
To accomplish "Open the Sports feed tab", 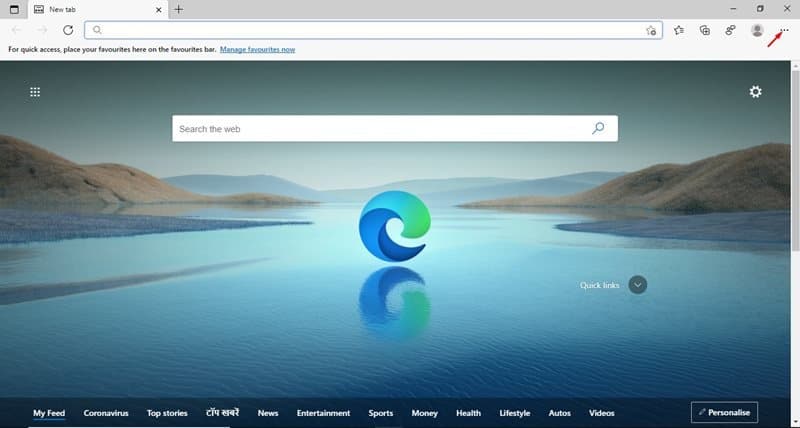I will click(x=381, y=413).
